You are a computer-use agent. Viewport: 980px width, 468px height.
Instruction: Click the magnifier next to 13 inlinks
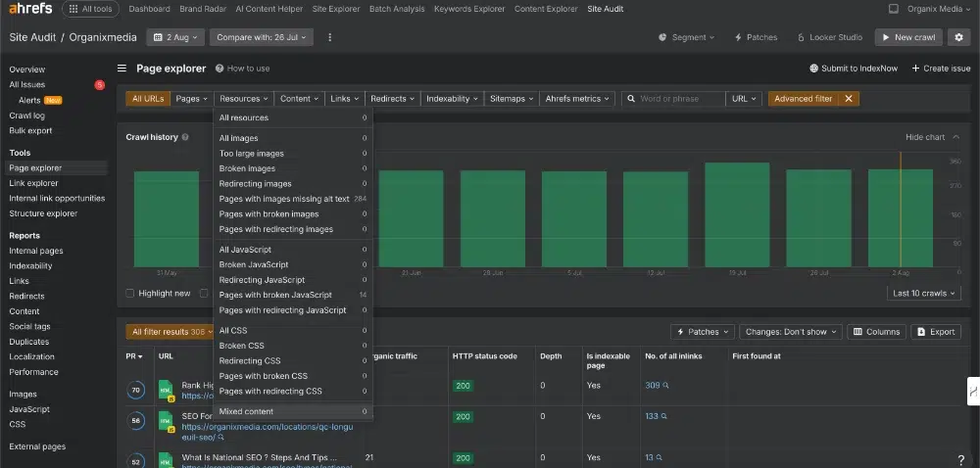659,457
